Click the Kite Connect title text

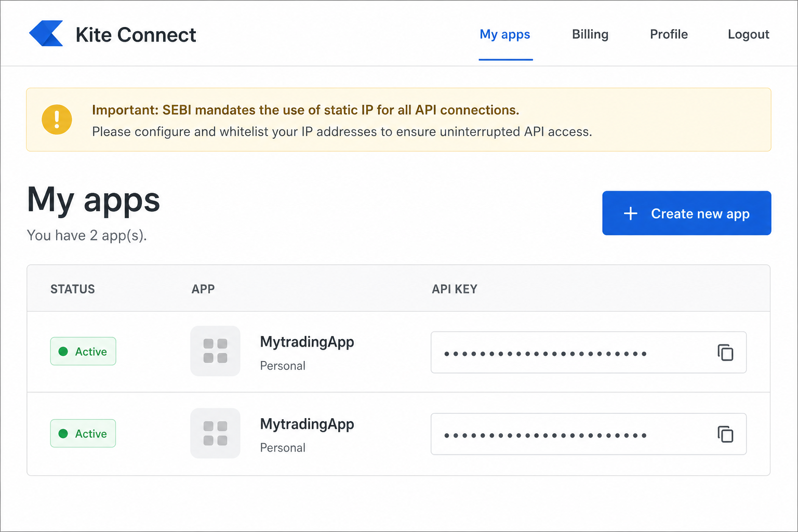click(x=136, y=35)
